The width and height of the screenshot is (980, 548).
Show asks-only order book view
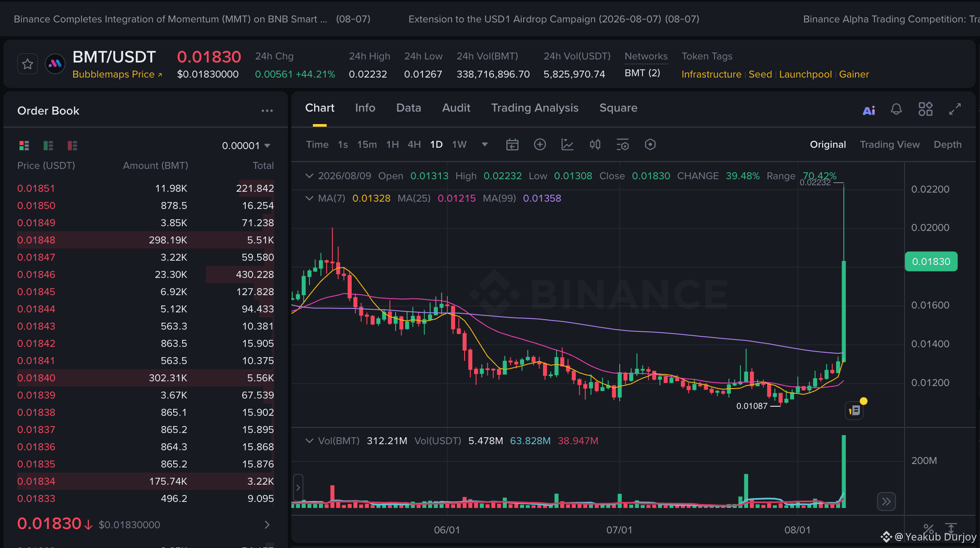pos(72,146)
